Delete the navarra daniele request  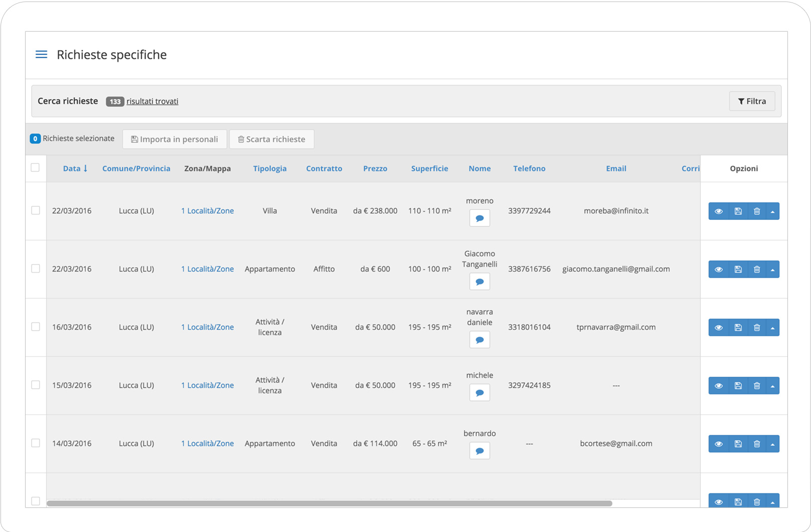point(757,327)
